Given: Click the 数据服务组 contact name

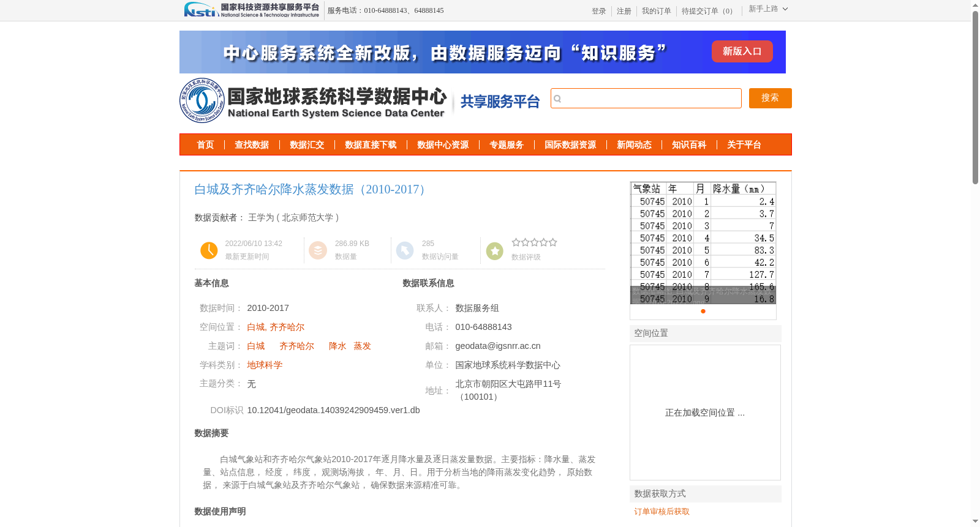Looking at the screenshot, I should pos(477,308).
